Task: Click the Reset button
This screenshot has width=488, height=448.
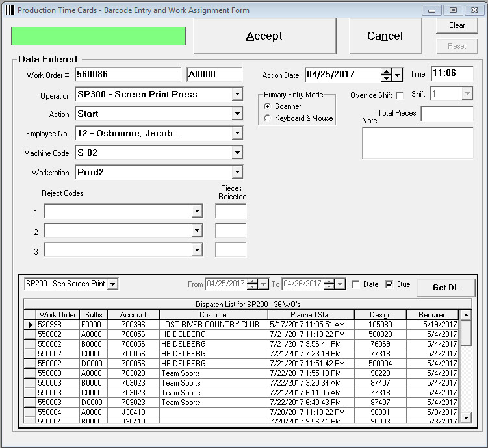Action: (x=457, y=46)
